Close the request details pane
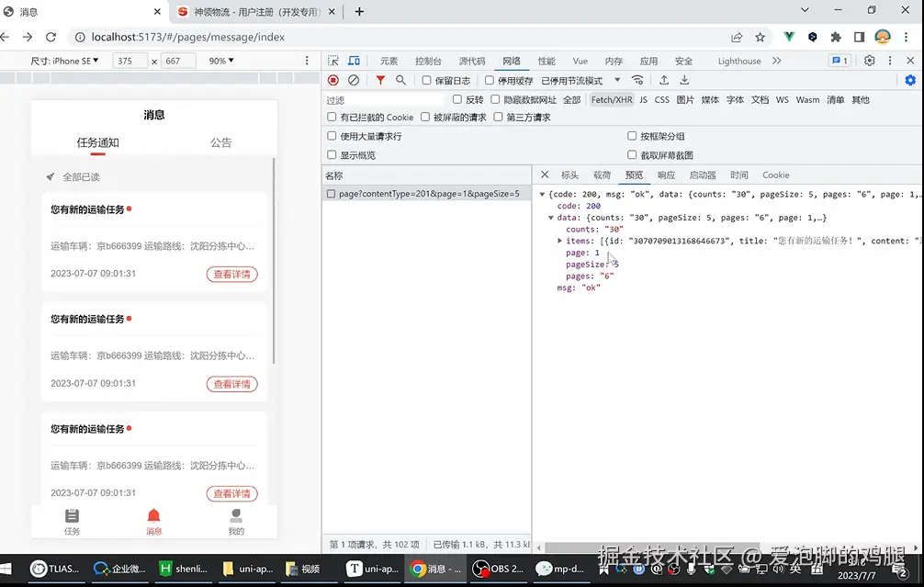The image size is (924, 587). [x=545, y=175]
